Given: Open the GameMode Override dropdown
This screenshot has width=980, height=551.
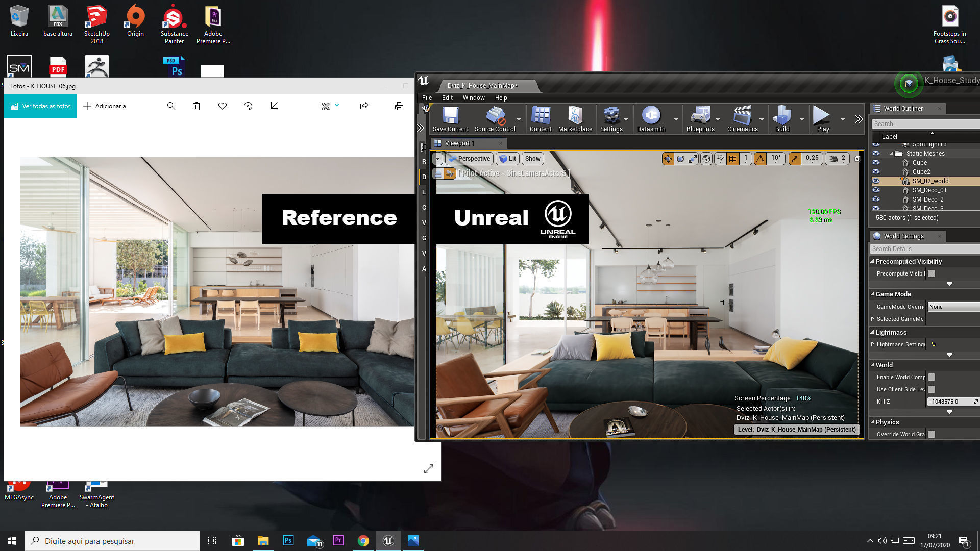Looking at the screenshot, I should 952,307.
